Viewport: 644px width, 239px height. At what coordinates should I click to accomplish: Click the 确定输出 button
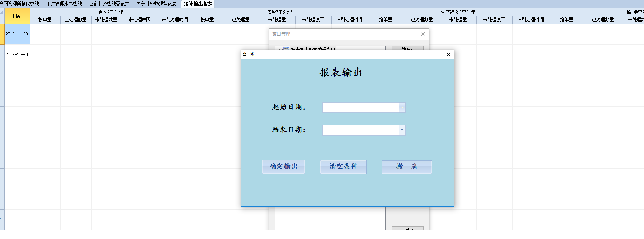pos(283,167)
